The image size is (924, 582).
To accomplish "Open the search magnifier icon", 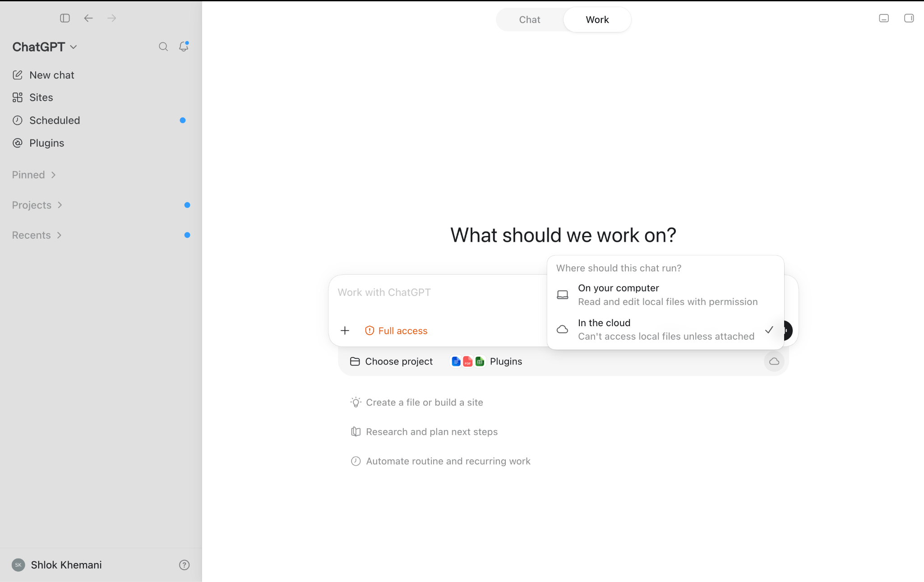I will coord(163,46).
